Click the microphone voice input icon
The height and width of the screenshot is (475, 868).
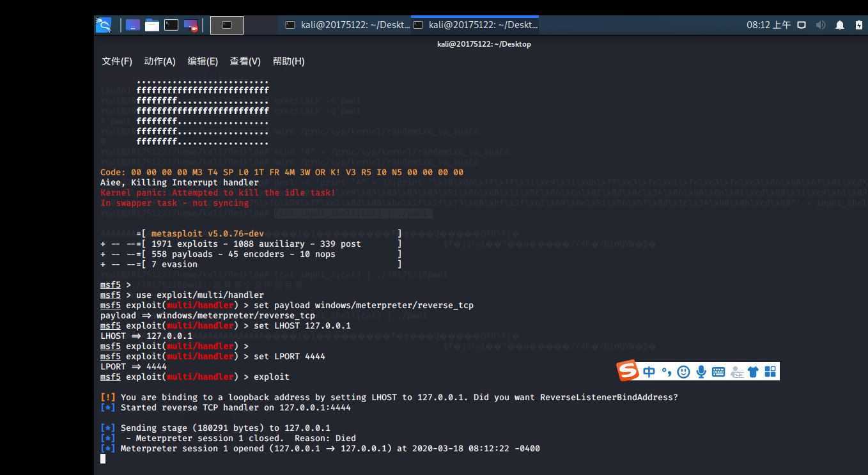701,371
